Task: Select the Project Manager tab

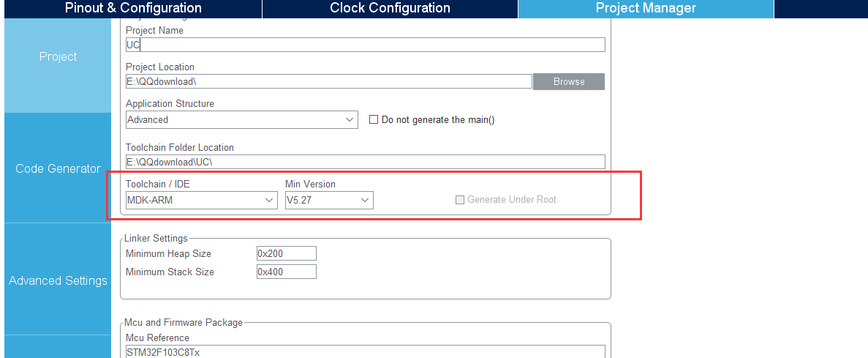Action: tap(646, 8)
